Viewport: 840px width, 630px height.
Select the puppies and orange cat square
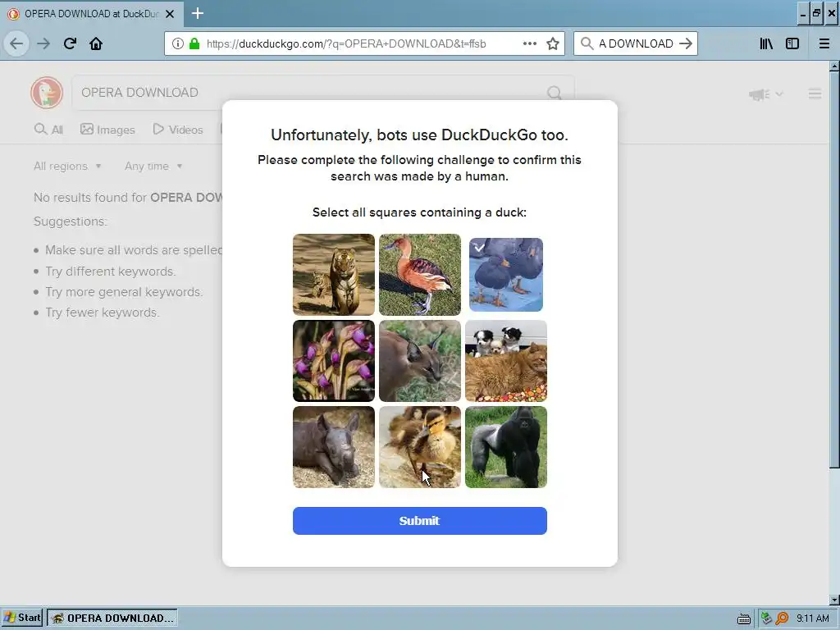tap(506, 361)
